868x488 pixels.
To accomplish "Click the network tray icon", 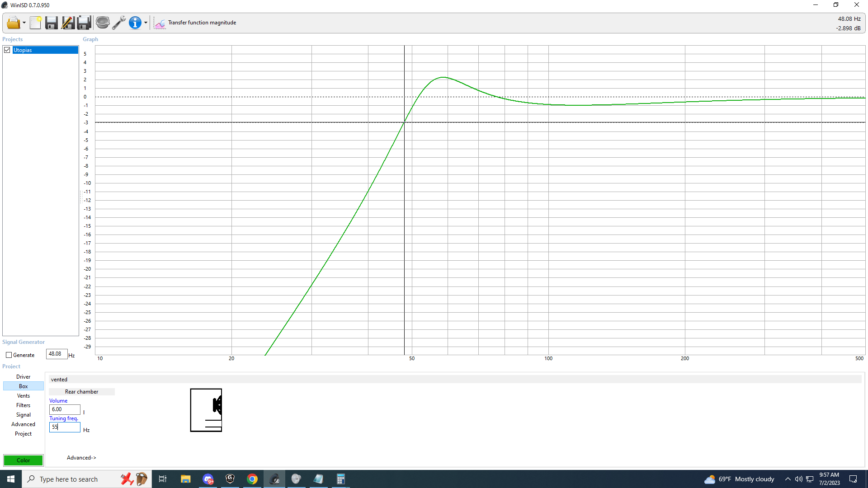I will click(x=810, y=479).
